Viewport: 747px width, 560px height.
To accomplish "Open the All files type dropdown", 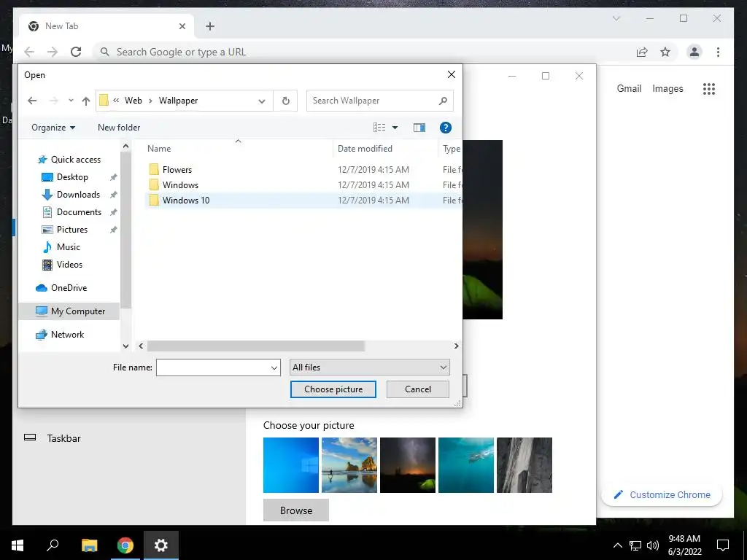I will coord(370,367).
